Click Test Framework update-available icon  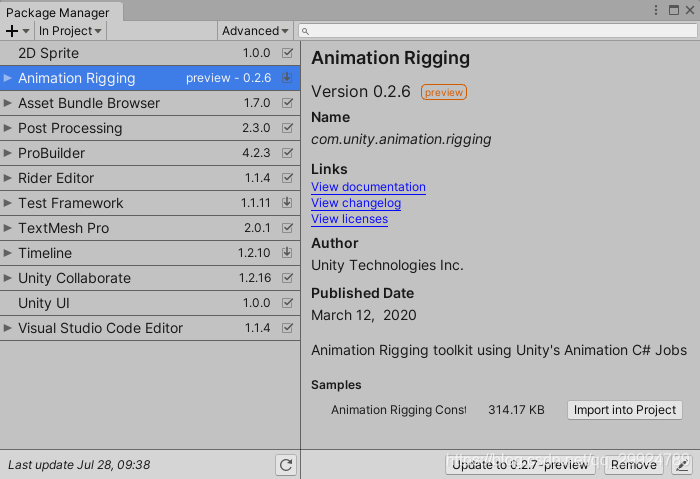pyautogui.click(x=287, y=203)
